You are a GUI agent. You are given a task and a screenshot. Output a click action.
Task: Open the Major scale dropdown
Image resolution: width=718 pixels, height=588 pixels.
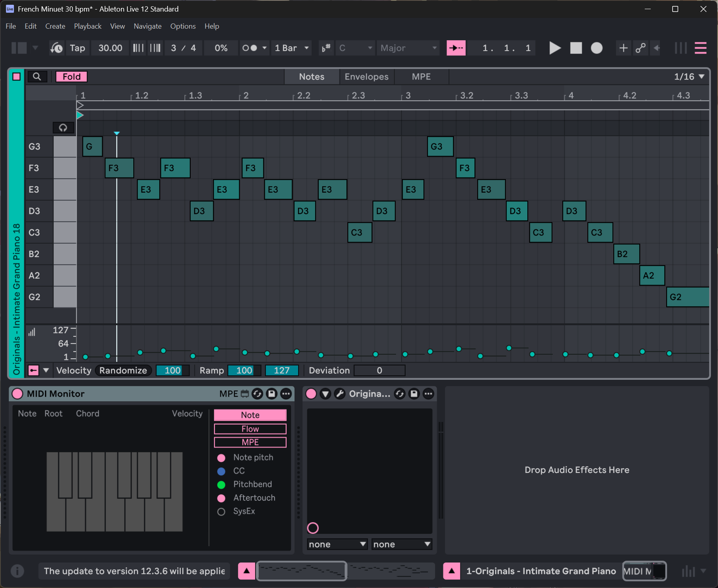[x=408, y=48]
